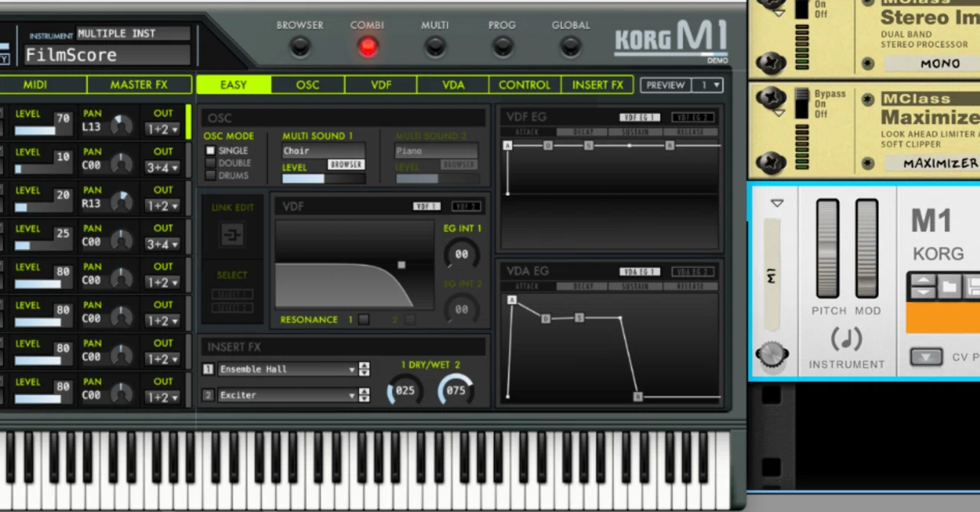The height and width of the screenshot is (512, 980).
Task: Select DOUBLE oscillator mode
Action: (x=211, y=163)
